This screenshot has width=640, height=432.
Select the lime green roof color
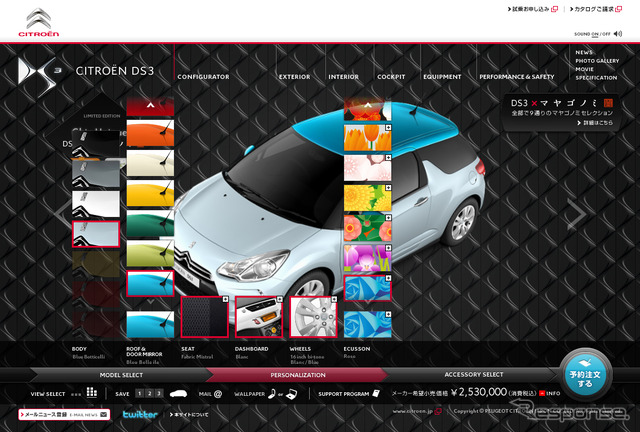click(x=150, y=253)
